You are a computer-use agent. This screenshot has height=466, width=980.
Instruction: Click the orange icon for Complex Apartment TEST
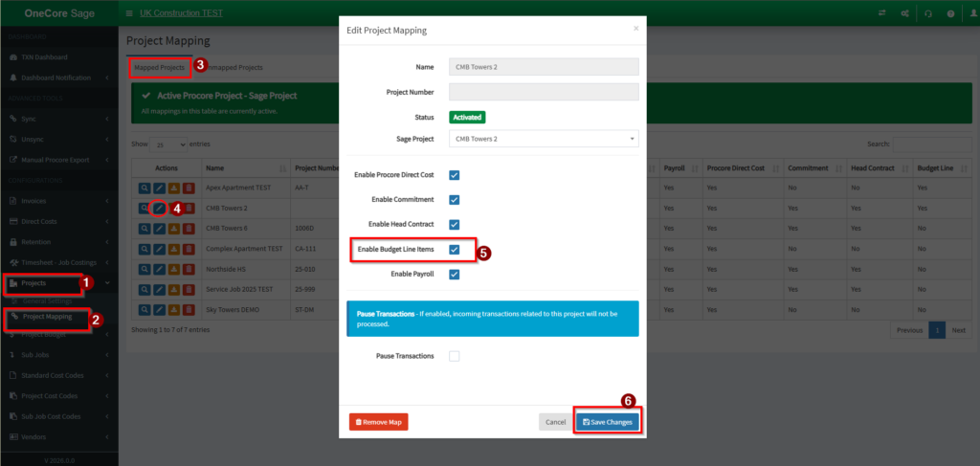point(174,249)
